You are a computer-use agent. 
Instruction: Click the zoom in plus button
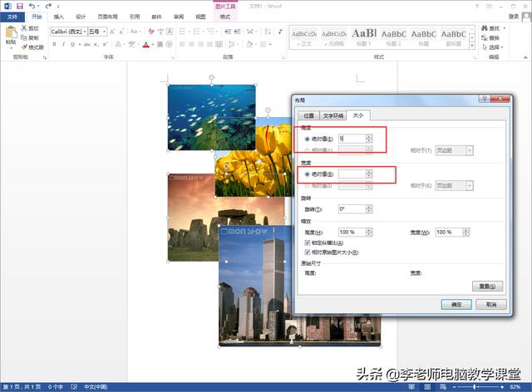(x=502, y=387)
